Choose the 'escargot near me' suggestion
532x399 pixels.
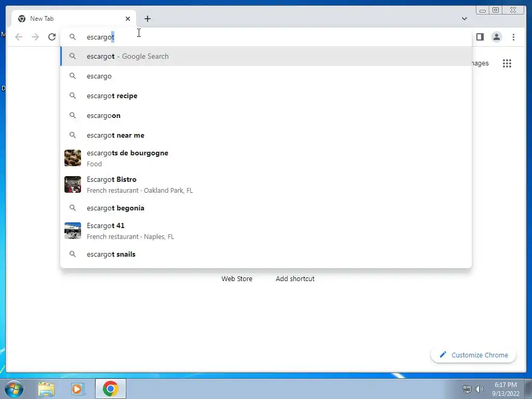click(266, 135)
